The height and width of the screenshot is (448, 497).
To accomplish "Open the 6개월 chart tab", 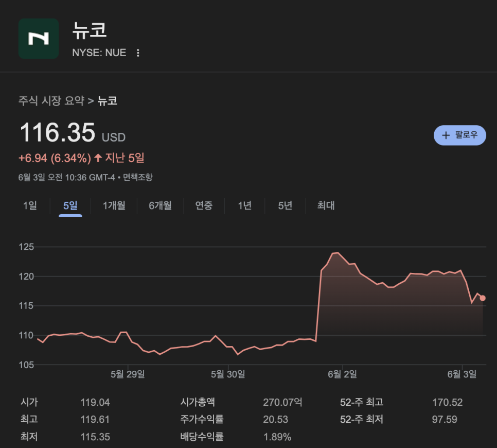I will coord(161,205).
